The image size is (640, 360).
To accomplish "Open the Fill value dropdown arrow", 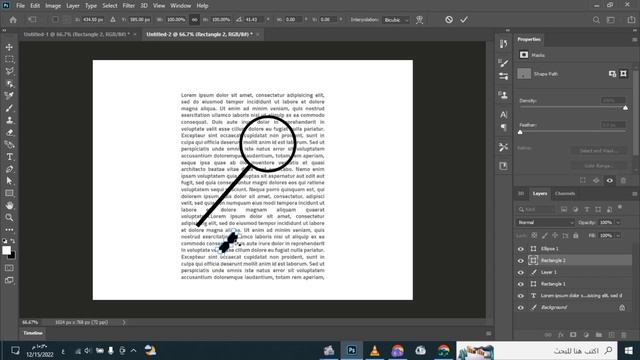I will (618, 236).
